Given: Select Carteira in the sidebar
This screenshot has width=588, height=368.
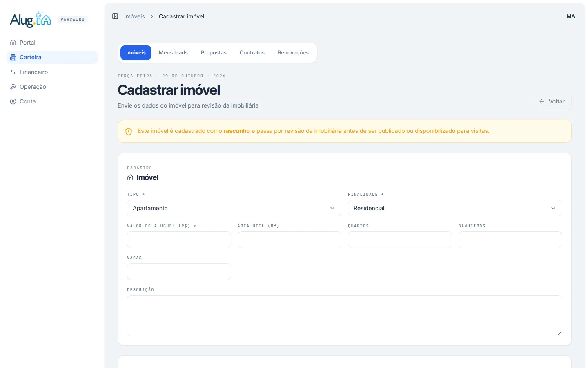Looking at the screenshot, I should [52, 57].
